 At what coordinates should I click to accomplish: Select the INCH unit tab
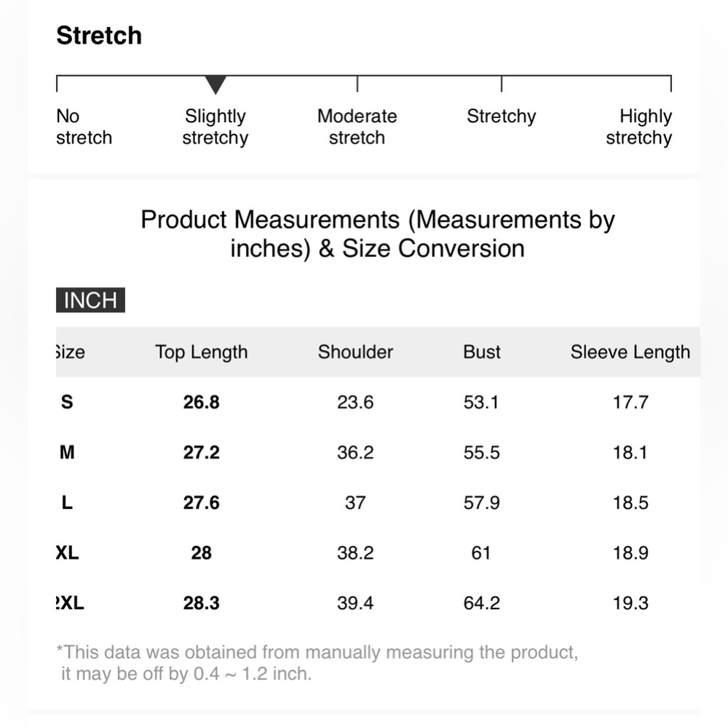point(90,301)
